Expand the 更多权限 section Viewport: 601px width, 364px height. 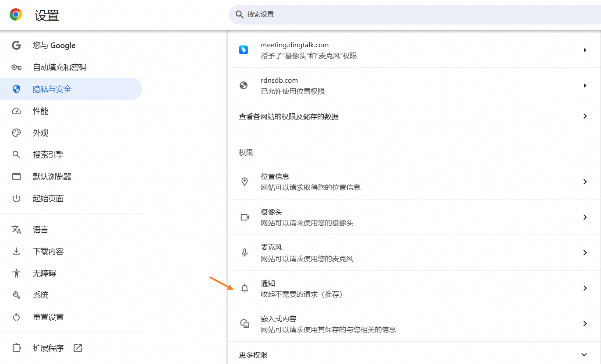[x=583, y=355]
